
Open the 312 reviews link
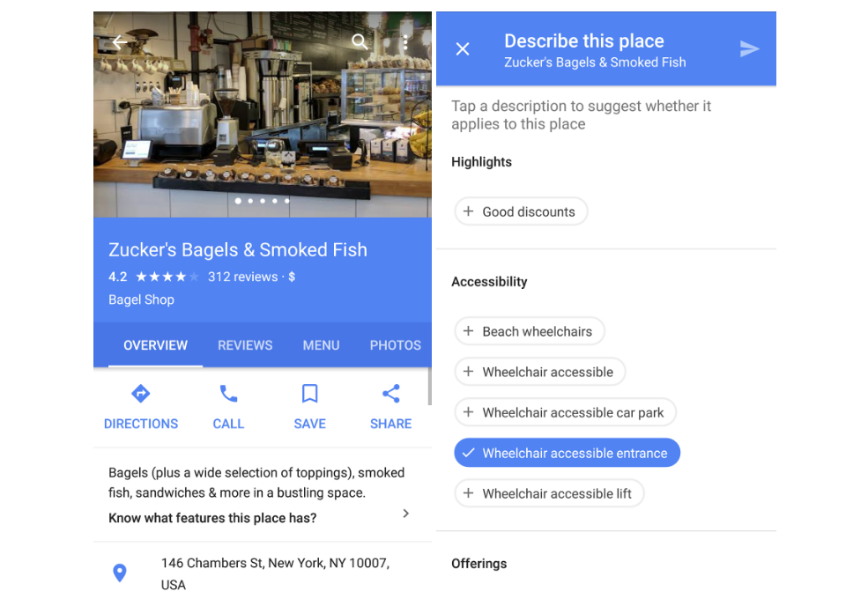(242, 277)
